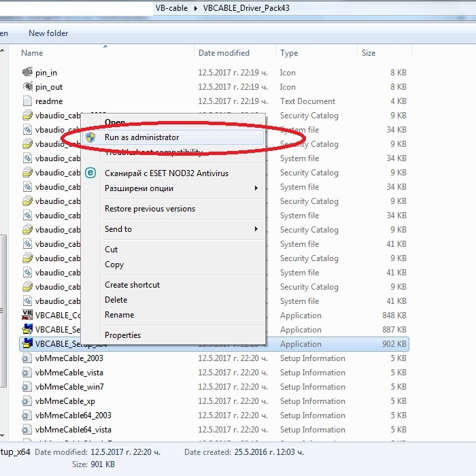The width and height of the screenshot is (476, 476).
Task: Click the vbMmeCable_xp file icon
Action: (27, 401)
